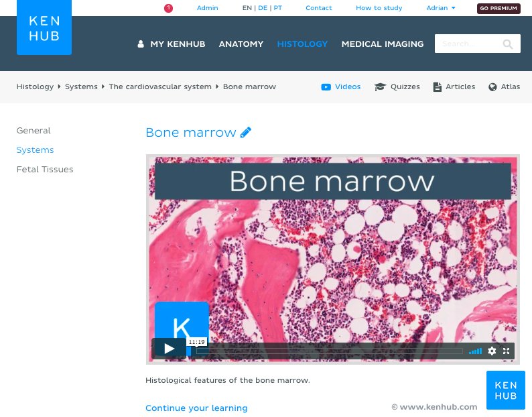Open the MEDICAL IMAGING menu
The width and height of the screenshot is (532, 417).
click(383, 44)
